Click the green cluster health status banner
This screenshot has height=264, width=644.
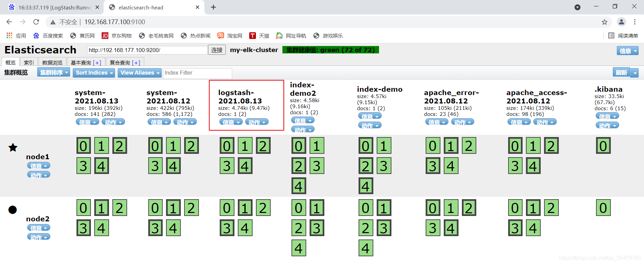331,50
